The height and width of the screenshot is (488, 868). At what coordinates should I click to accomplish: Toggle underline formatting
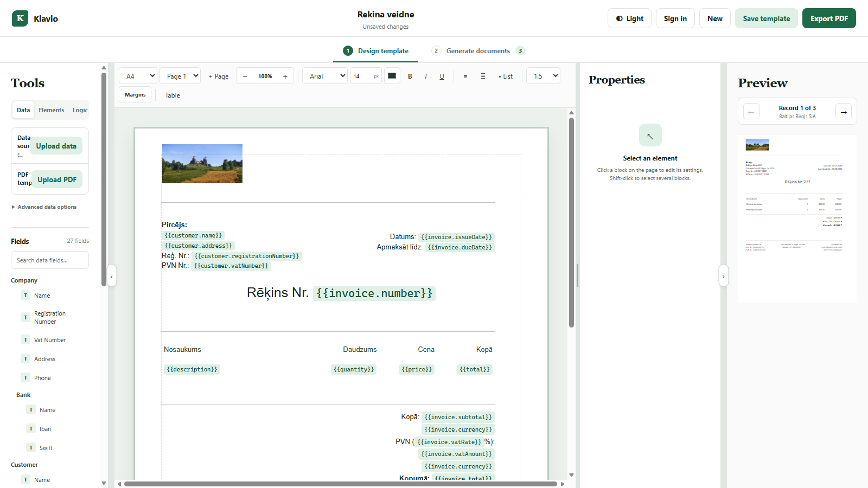[442, 76]
